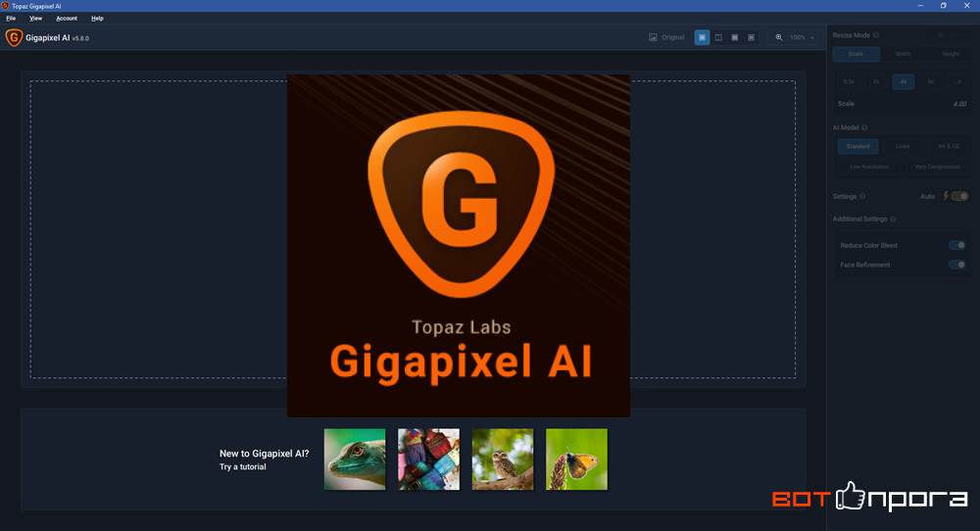Open the lizard tutorial thumbnail

click(355, 459)
